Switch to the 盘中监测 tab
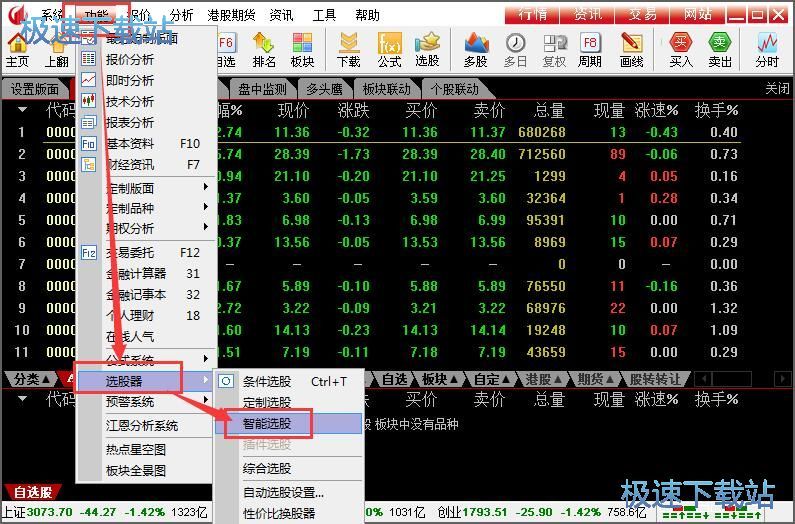The image size is (795, 524). pos(262,90)
